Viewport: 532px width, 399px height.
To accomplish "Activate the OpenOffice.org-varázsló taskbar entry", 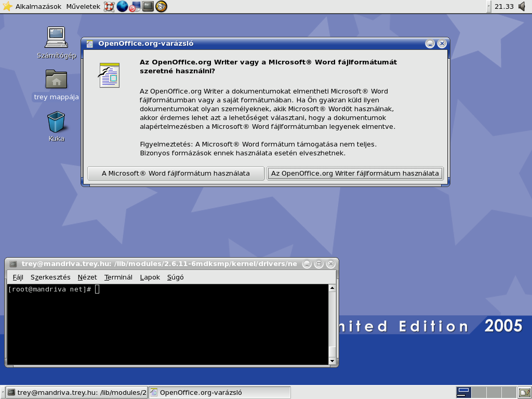I will [x=220, y=393].
